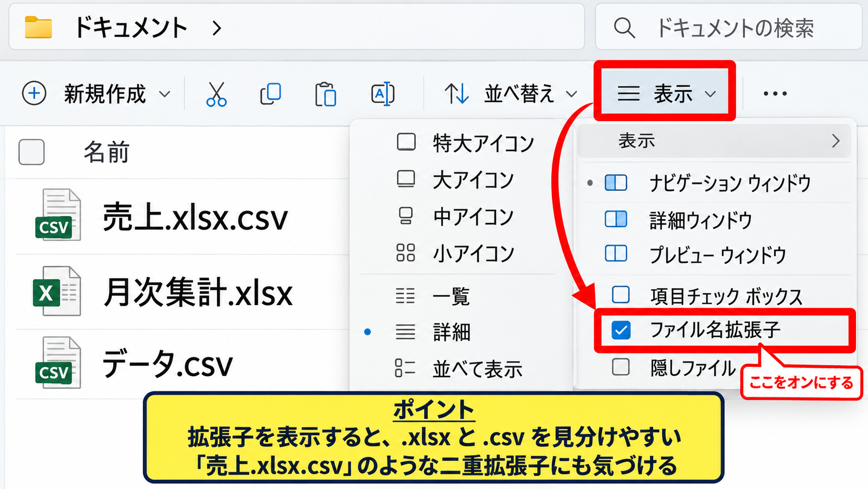The width and height of the screenshot is (868, 489).
Task: Select the file データ.csv
Action: tap(167, 364)
